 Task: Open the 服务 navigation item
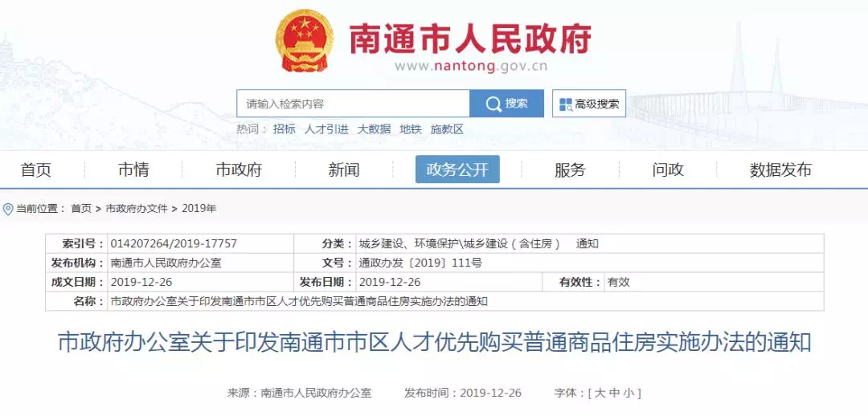click(570, 169)
